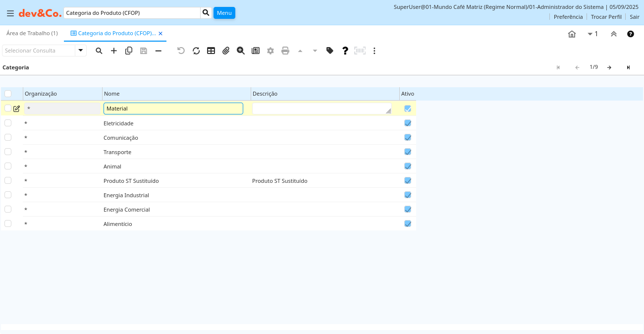The image size is (644, 334).
Task: Click the Zoom Across toolbar icon
Action: (241, 51)
